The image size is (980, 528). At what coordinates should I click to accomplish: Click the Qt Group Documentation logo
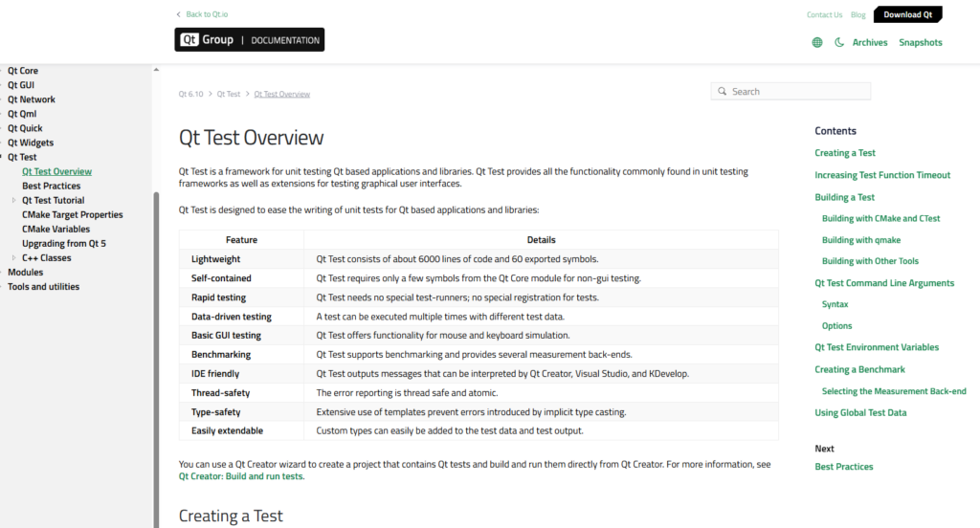tap(250, 39)
